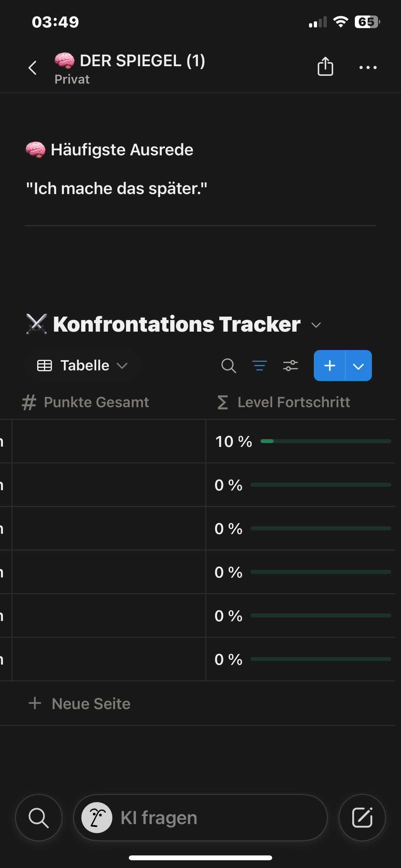The image size is (401, 868).
Task: Tap the KI assistant face avatar
Action: point(97,818)
